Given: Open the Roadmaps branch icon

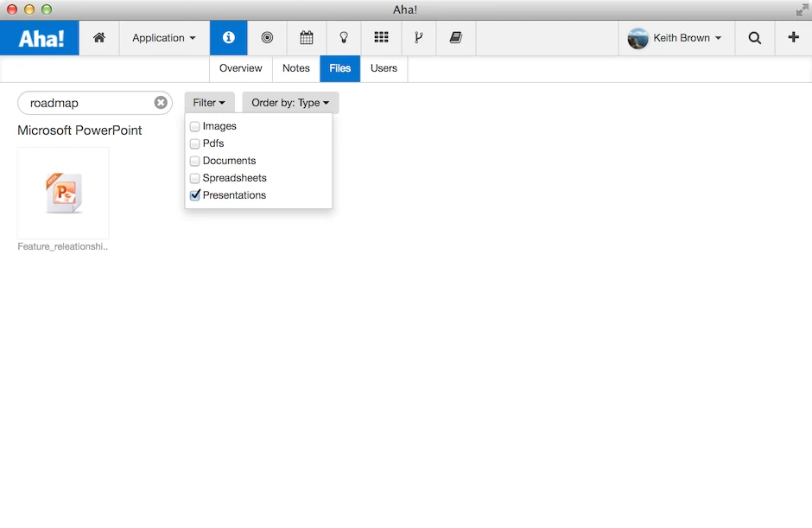Looking at the screenshot, I should point(418,37).
